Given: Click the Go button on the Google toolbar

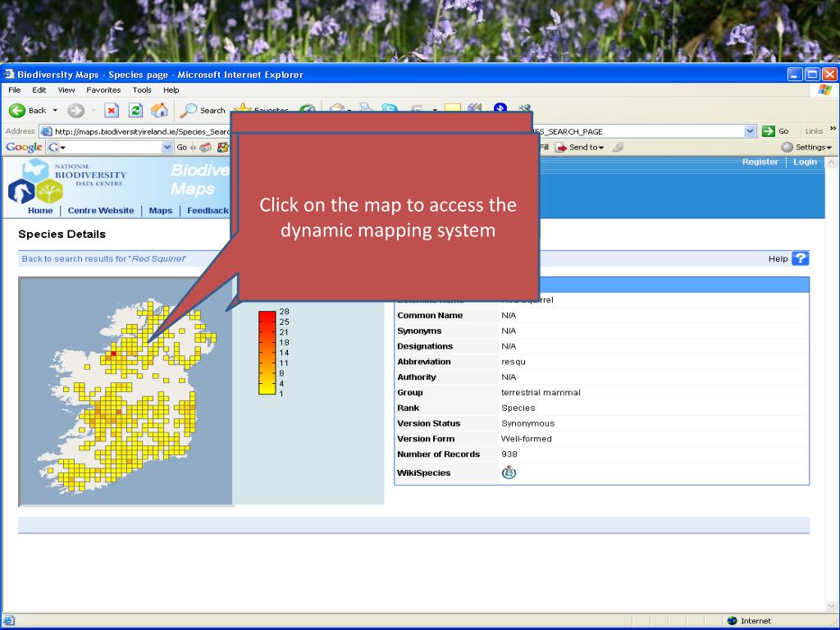Looking at the screenshot, I should (182, 147).
